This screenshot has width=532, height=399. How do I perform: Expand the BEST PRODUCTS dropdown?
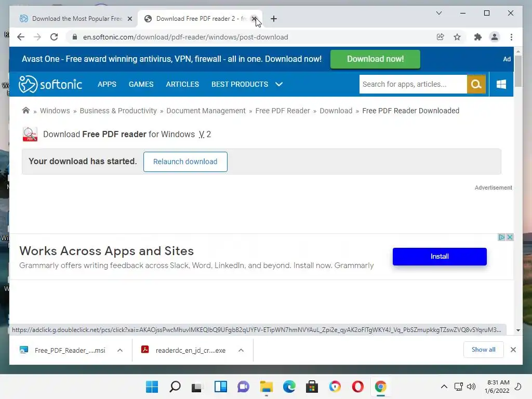coord(247,84)
